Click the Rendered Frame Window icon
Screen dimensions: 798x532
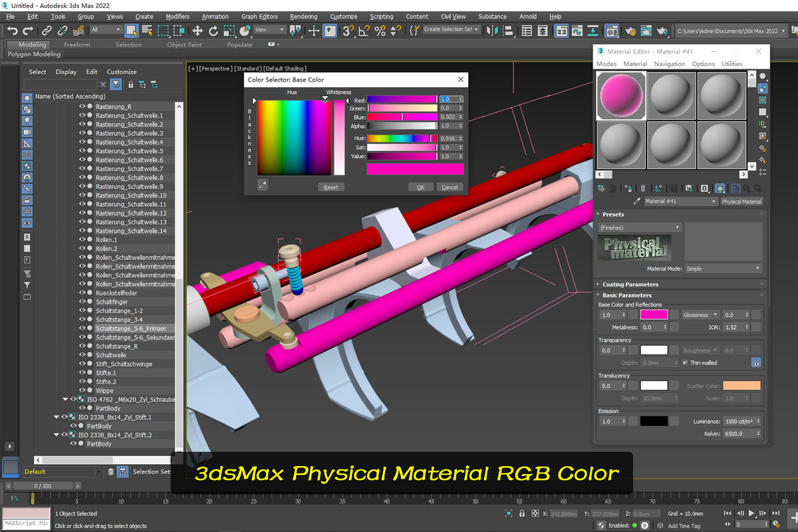click(x=646, y=30)
